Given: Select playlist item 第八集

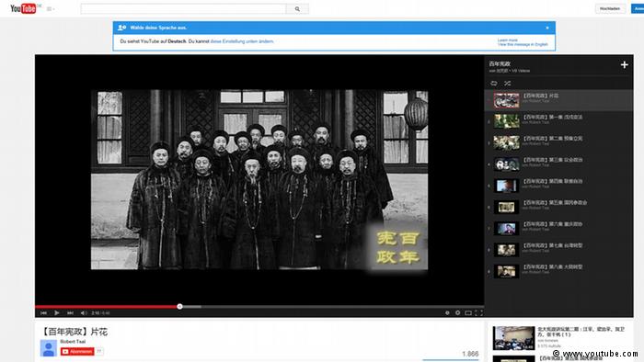Looking at the screenshot, I should (558, 271).
